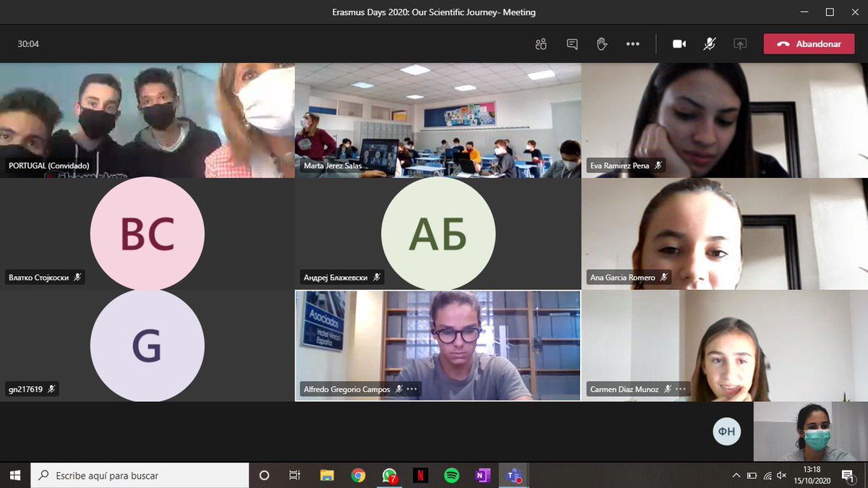The image size is (868, 488).
Task: Unmute your microphone
Action: point(710,44)
